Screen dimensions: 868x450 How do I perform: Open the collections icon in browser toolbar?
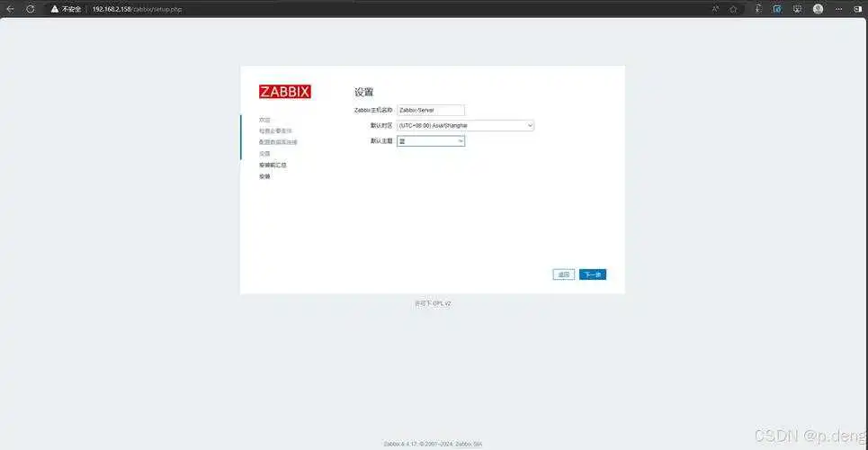[798, 9]
